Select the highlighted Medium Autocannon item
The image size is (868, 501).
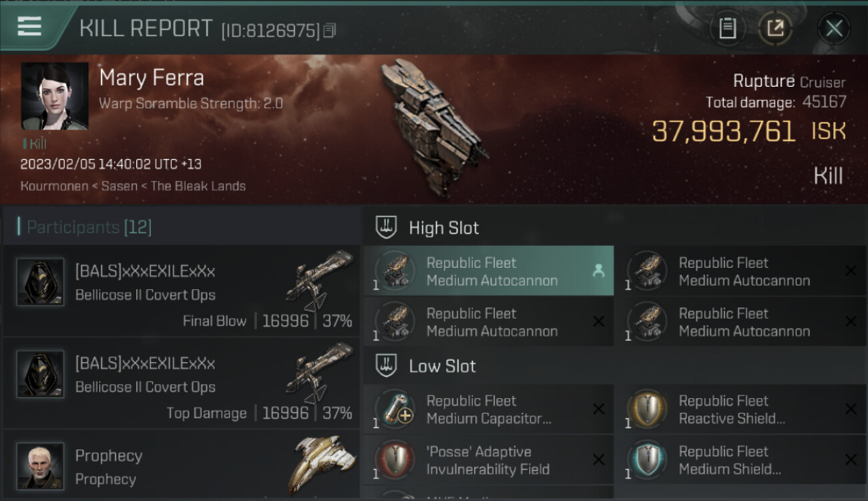click(488, 271)
